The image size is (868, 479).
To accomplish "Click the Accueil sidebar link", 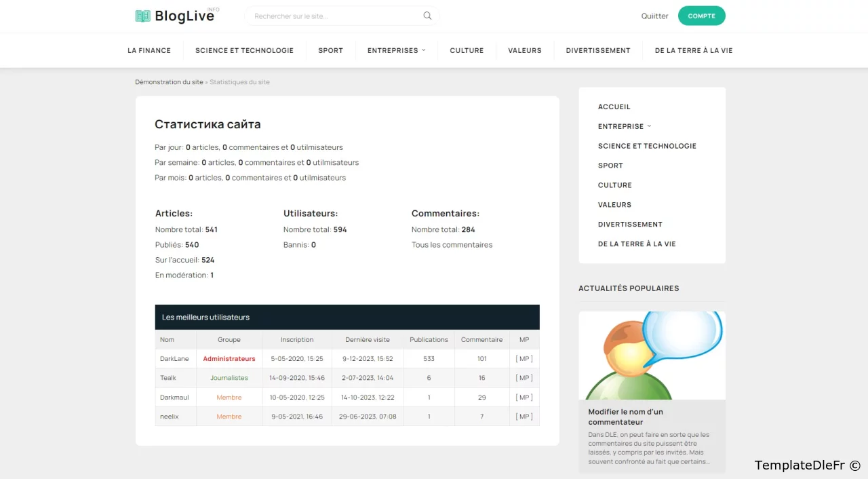I will point(614,107).
